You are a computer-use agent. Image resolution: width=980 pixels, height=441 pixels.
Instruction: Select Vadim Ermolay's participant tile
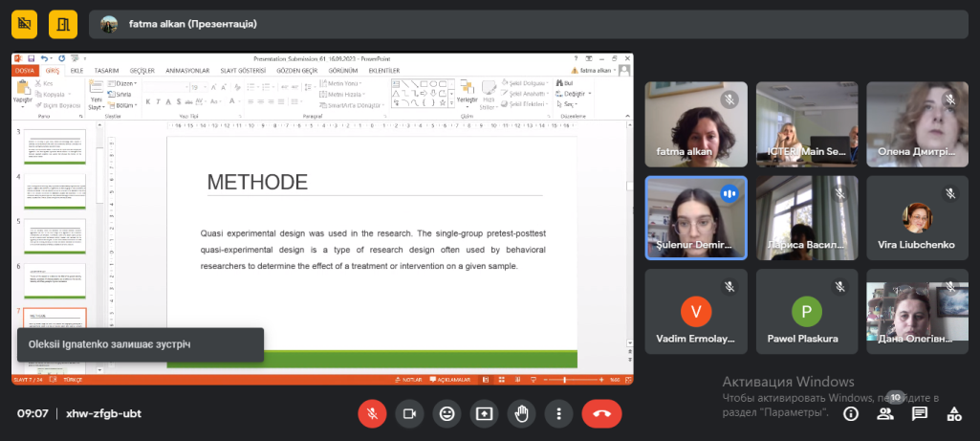pyautogui.click(x=696, y=312)
